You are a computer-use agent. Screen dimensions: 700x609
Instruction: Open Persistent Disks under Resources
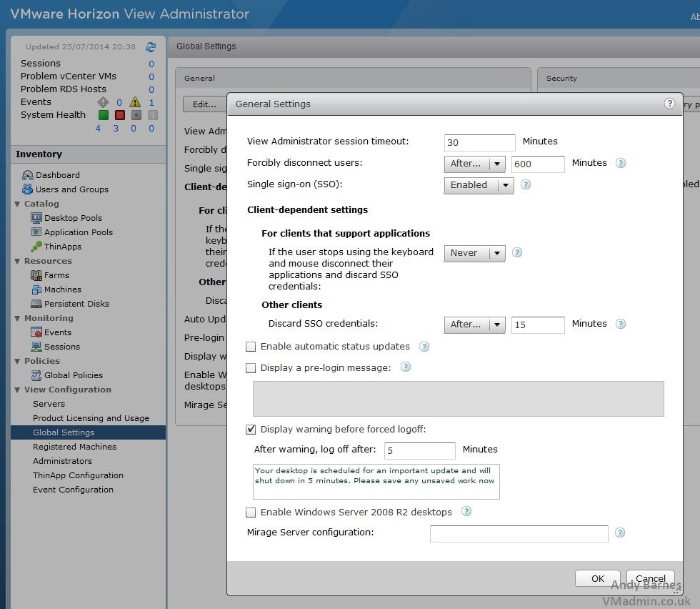76,304
